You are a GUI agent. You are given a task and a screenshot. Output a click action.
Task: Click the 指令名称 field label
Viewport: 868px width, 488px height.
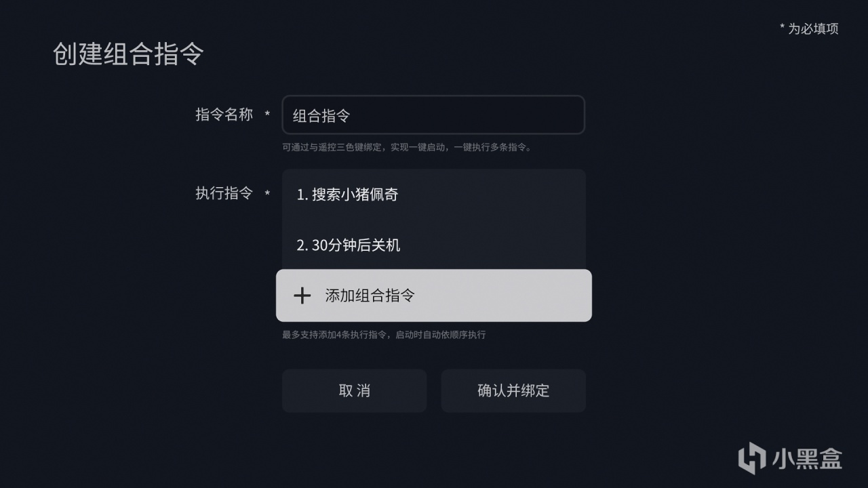224,115
